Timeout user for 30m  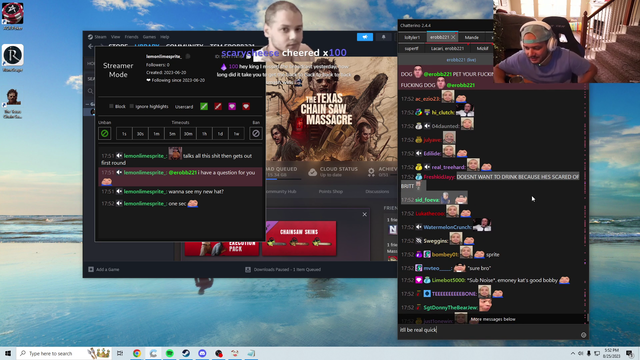pos(188,133)
